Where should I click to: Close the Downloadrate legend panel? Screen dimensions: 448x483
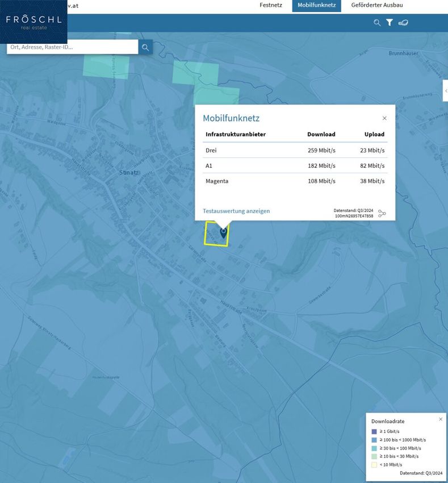(x=441, y=419)
